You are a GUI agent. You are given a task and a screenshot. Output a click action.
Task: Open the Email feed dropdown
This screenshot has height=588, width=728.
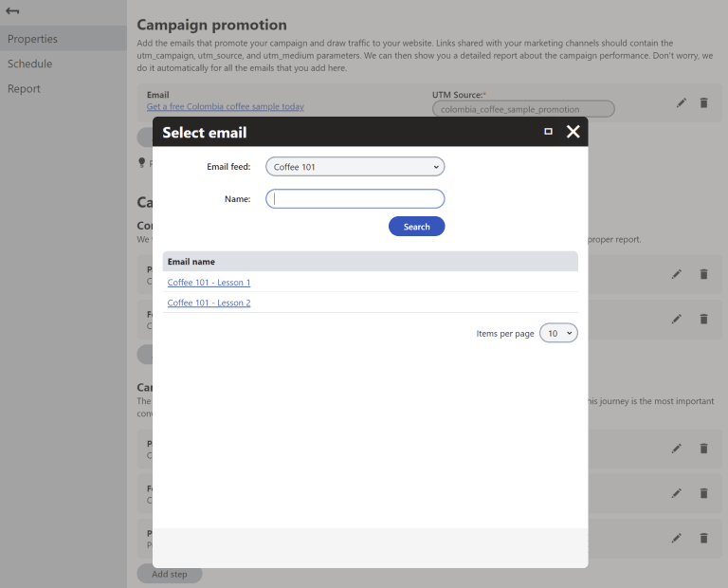(x=355, y=167)
